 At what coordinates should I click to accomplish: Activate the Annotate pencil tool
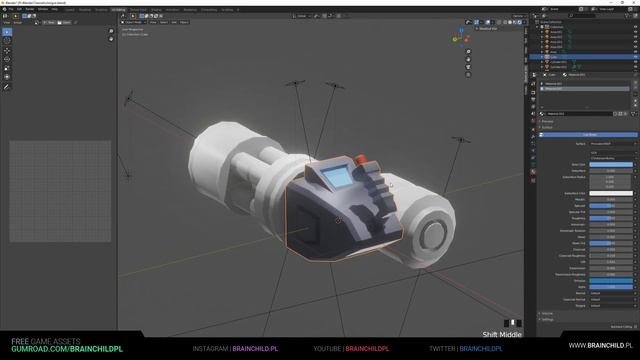tap(7, 87)
